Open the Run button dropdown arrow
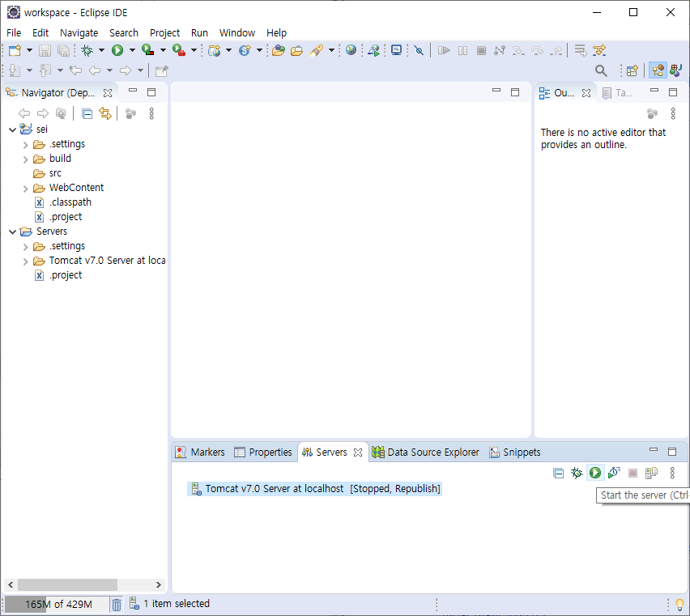The image size is (690, 616). tap(132, 50)
